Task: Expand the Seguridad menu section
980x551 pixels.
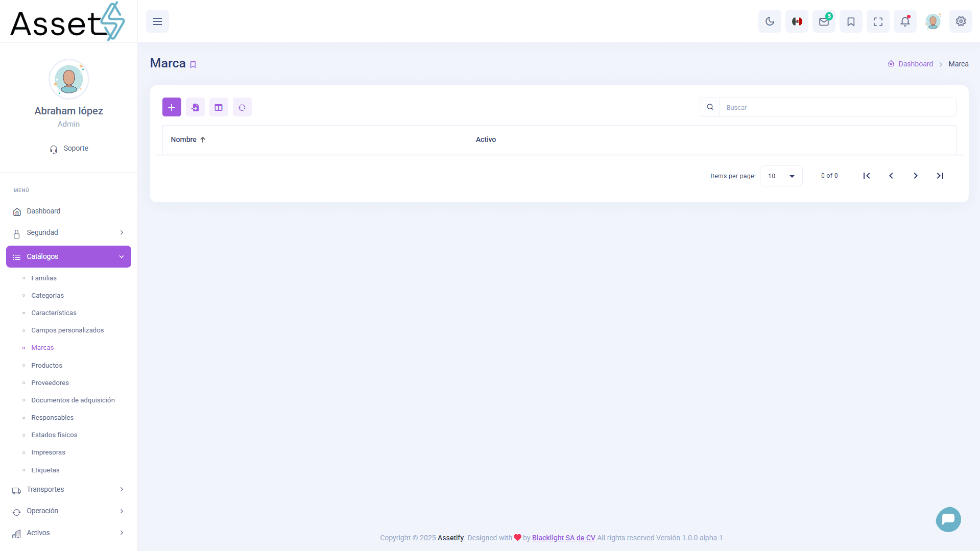Action: pyautogui.click(x=68, y=232)
